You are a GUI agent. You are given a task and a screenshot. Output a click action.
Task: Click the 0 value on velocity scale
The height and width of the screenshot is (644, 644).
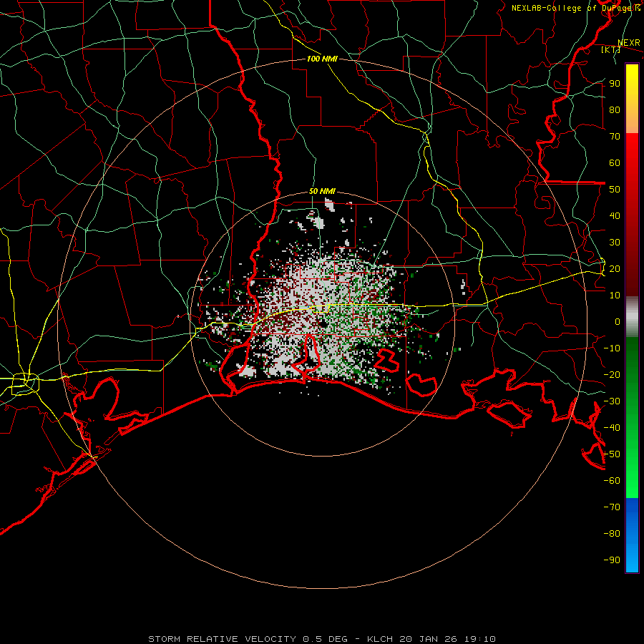click(x=618, y=321)
